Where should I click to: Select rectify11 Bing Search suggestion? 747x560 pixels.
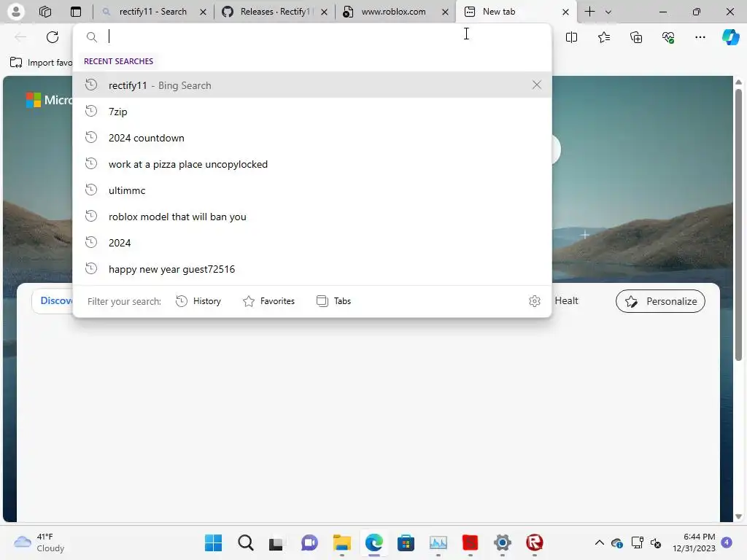[x=312, y=85]
